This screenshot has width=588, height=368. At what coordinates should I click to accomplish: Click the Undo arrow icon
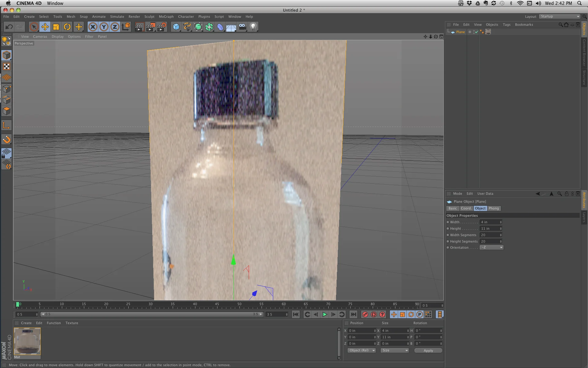9,27
